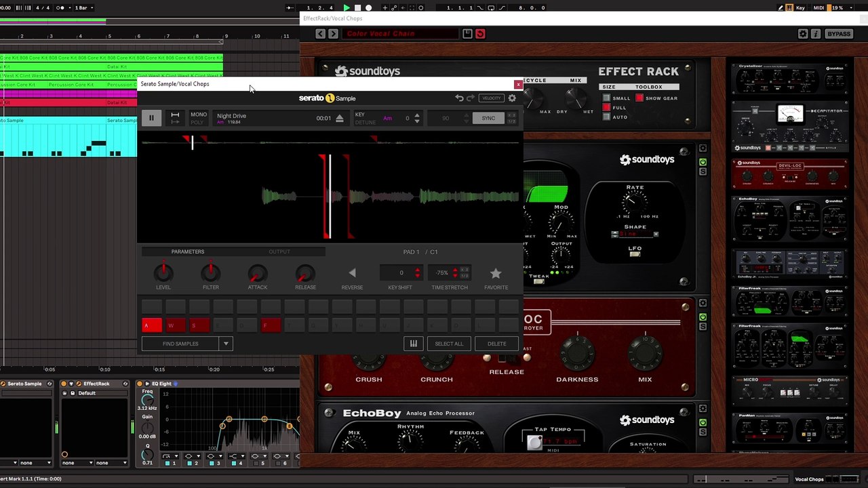This screenshot has width=868, height=488.
Task: Click the Key Shift value field
Action: [x=401, y=272]
